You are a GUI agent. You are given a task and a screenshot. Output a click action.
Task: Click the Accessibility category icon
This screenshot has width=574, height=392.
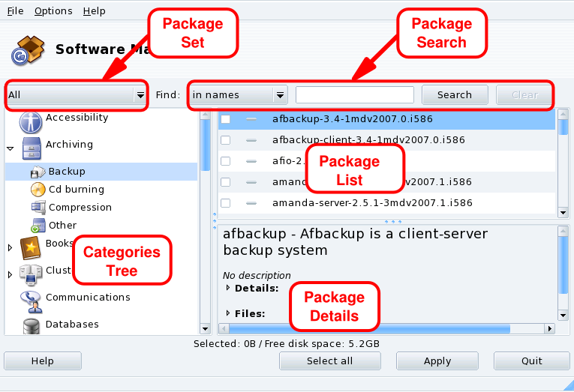(32, 121)
